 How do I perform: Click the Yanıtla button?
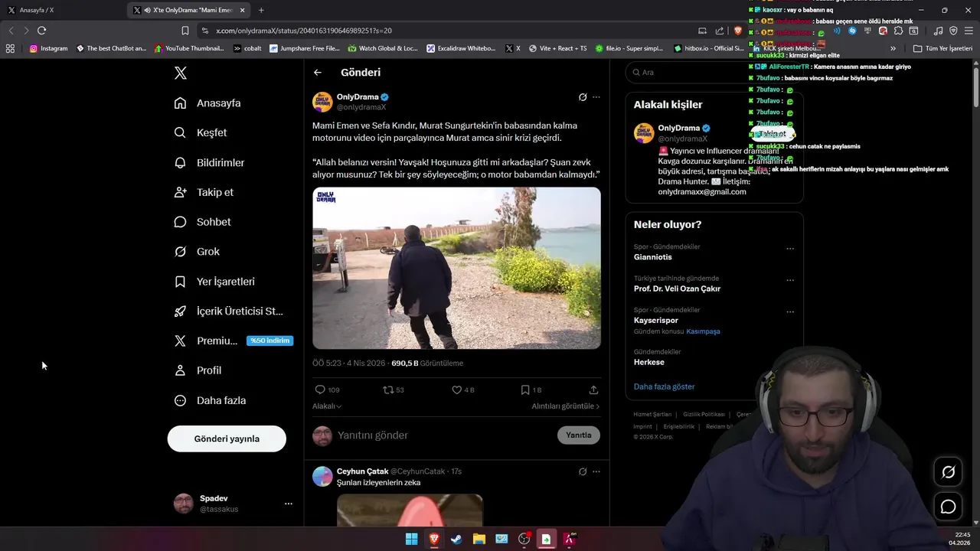pyautogui.click(x=579, y=435)
